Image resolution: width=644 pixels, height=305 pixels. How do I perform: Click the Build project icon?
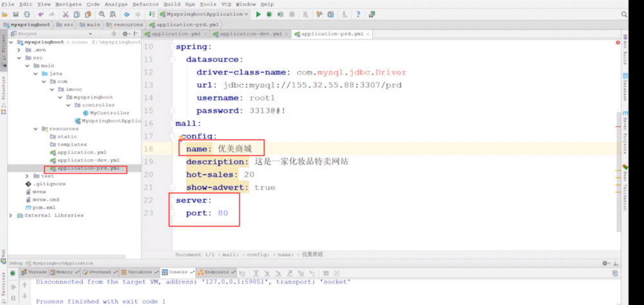click(151, 14)
